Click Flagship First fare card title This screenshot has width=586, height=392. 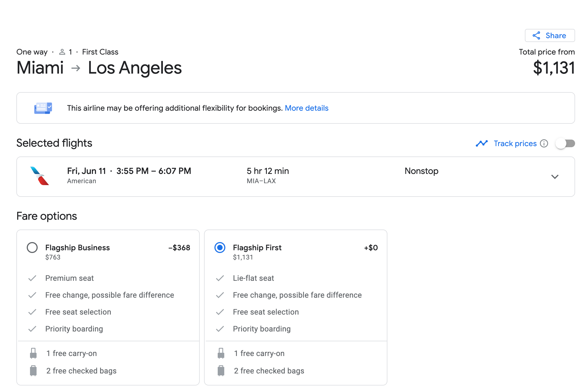pos(257,248)
